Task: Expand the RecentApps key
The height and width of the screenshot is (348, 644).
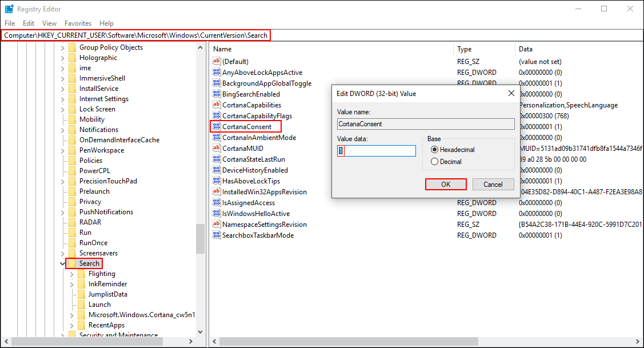Action: (71, 325)
